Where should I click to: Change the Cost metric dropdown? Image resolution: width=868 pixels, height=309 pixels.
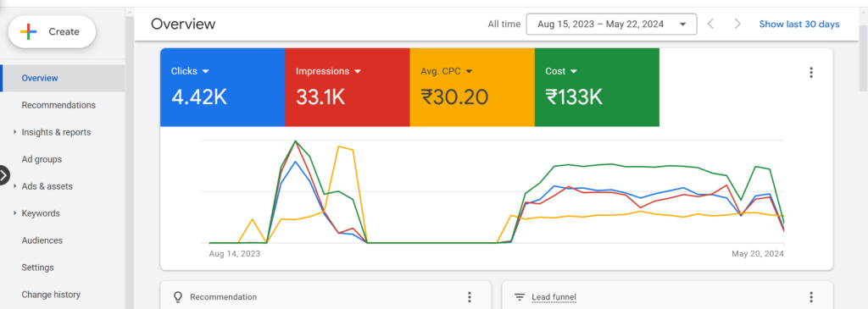[561, 71]
